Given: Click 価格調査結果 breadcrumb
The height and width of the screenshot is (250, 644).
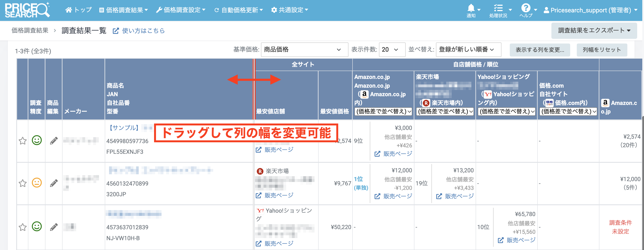Looking at the screenshot, I should (x=30, y=31).
